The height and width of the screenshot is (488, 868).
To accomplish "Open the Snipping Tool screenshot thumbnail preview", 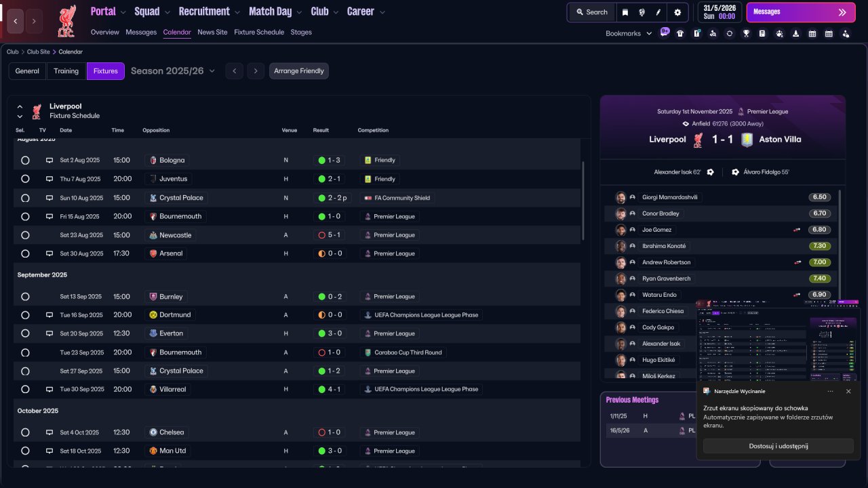I will 778,340.
